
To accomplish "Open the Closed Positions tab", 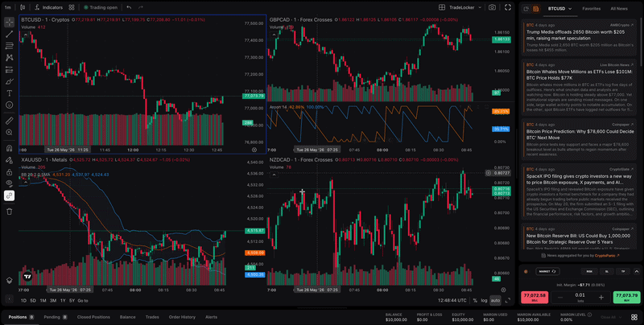I will (93, 317).
